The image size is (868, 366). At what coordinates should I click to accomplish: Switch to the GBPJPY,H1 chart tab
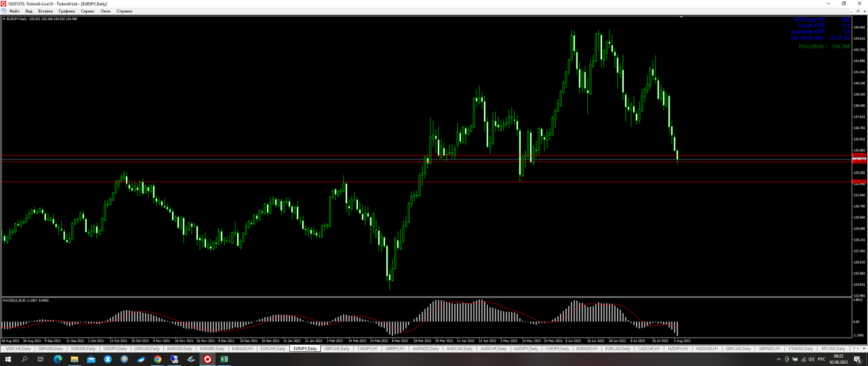tap(395, 349)
